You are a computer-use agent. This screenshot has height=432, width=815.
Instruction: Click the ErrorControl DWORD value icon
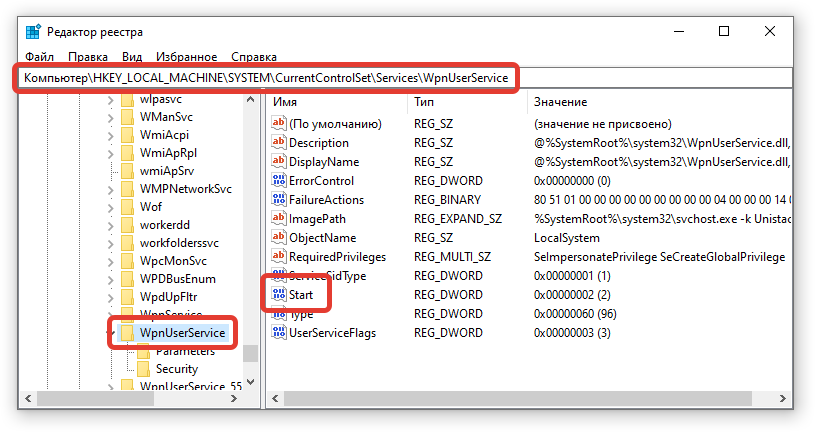coord(279,181)
